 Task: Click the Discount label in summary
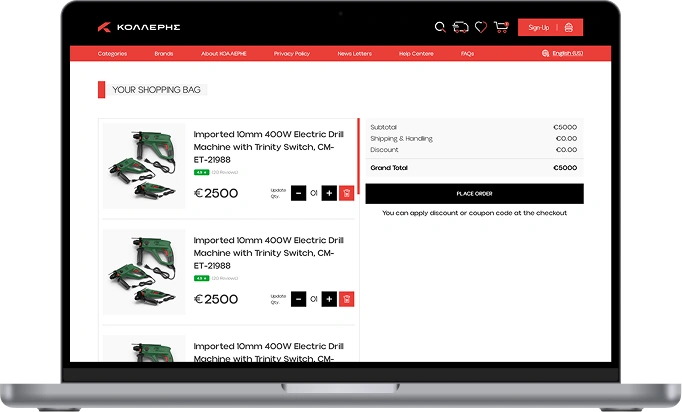[x=384, y=150]
